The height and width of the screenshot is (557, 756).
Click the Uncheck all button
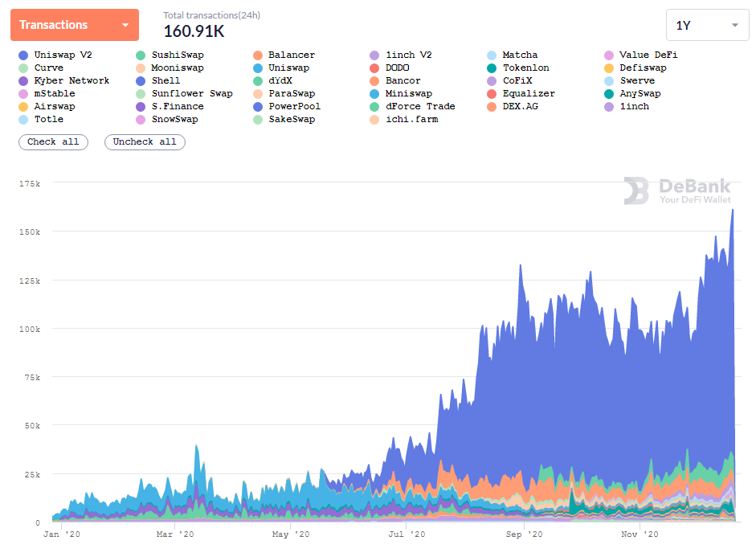click(145, 141)
